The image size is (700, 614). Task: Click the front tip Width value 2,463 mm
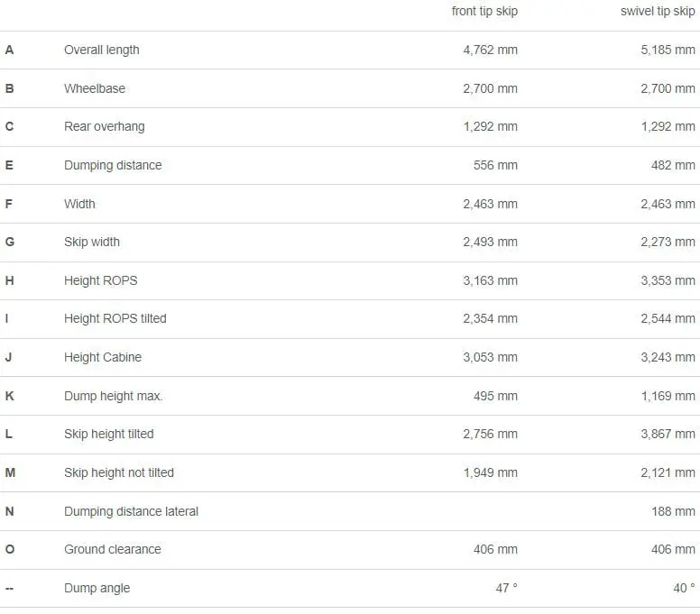(490, 204)
